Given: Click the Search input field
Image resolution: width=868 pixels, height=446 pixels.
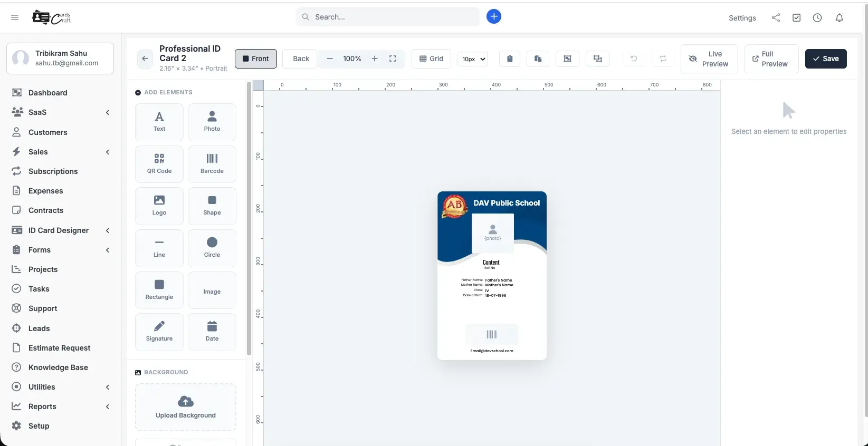Looking at the screenshot, I should tap(388, 17).
